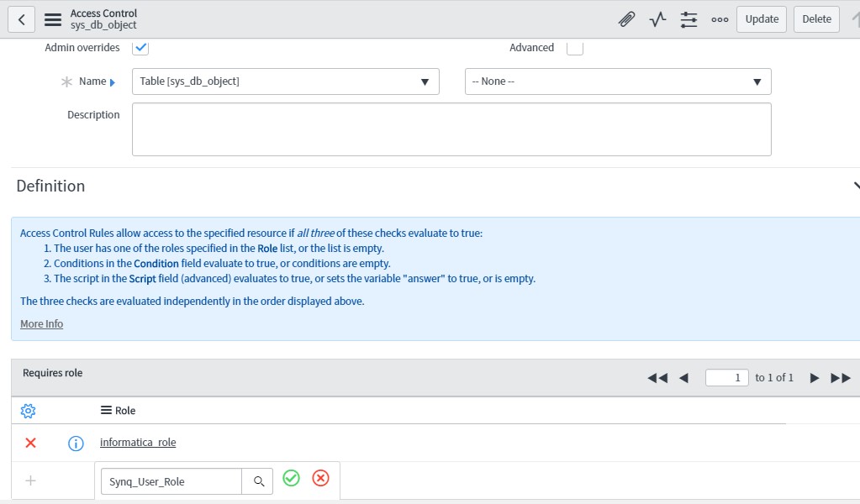This screenshot has height=504, width=860.
Task: Open the activity stream icon
Action: (657, 18)
